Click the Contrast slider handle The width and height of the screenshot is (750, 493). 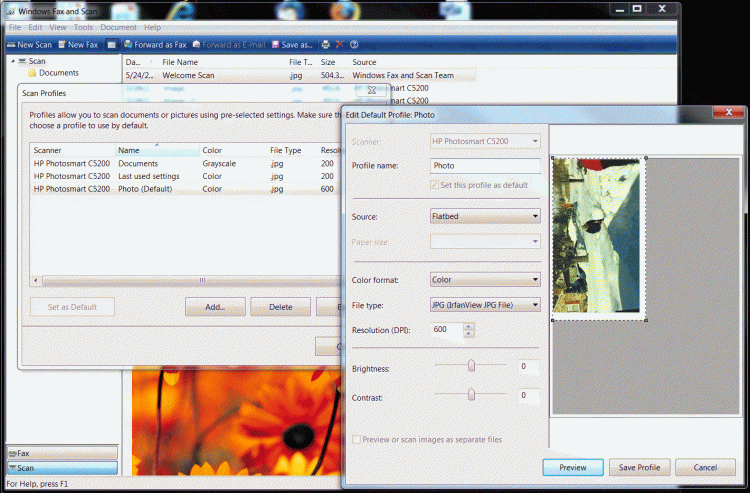[x=471, y=395]
